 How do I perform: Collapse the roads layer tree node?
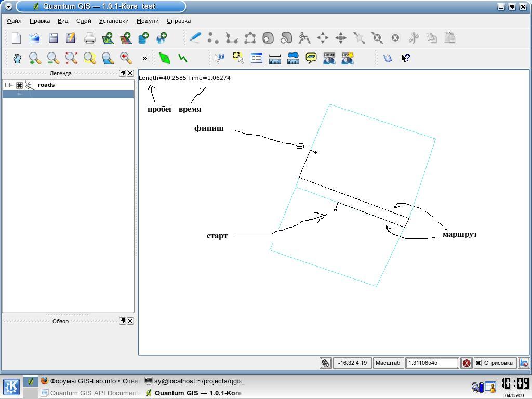(8, 85)
